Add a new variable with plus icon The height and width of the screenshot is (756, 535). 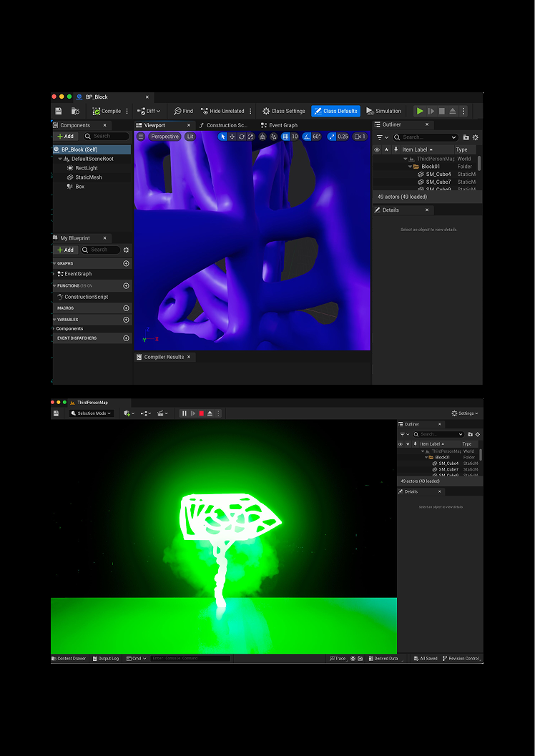pos(127,319)
